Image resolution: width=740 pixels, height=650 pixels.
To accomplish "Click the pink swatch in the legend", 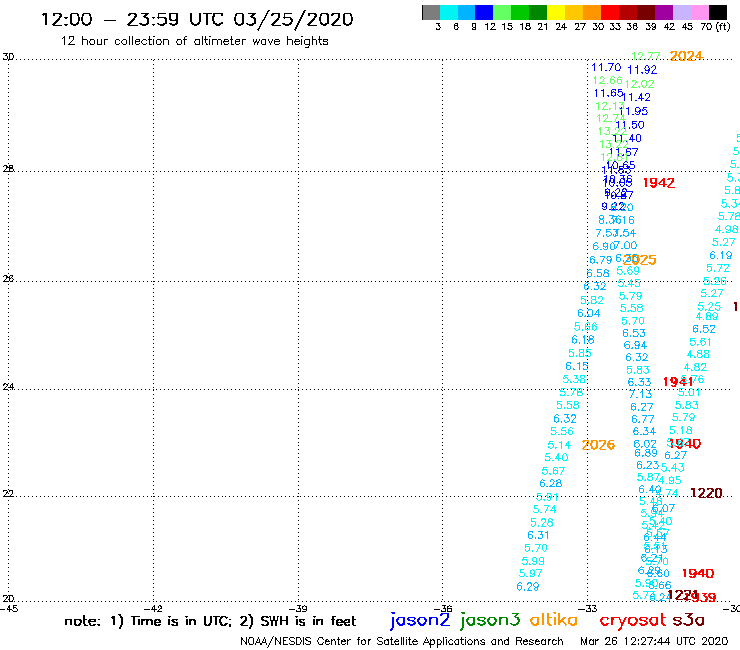I will coord(699,12).
